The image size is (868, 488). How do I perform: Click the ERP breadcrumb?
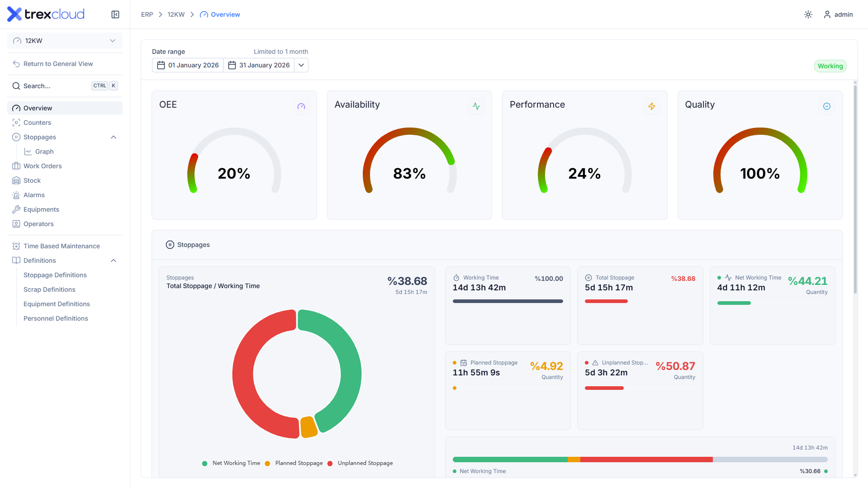pos(147,14)
